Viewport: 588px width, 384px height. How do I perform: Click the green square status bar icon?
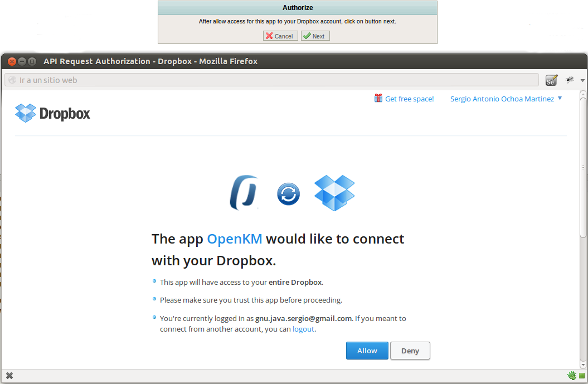[x=582, y=376]
